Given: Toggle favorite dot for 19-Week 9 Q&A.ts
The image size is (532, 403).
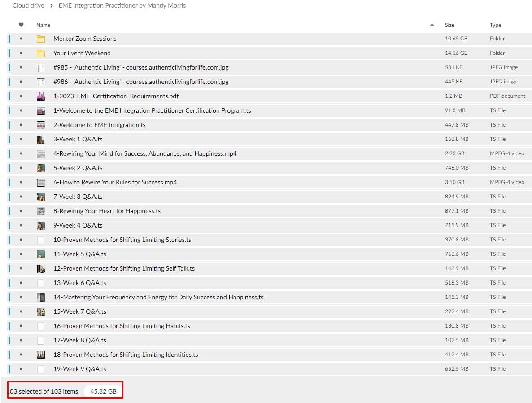Looking at the screenshot, I should (21, 369).
